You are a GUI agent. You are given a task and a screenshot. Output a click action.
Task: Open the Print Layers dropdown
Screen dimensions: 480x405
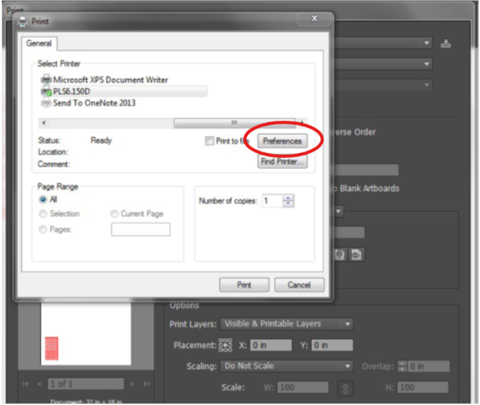286,324
